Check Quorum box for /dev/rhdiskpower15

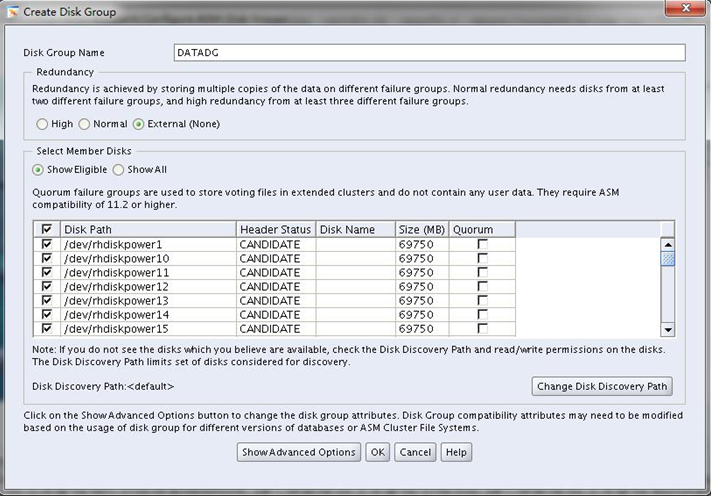pos(483,328)
